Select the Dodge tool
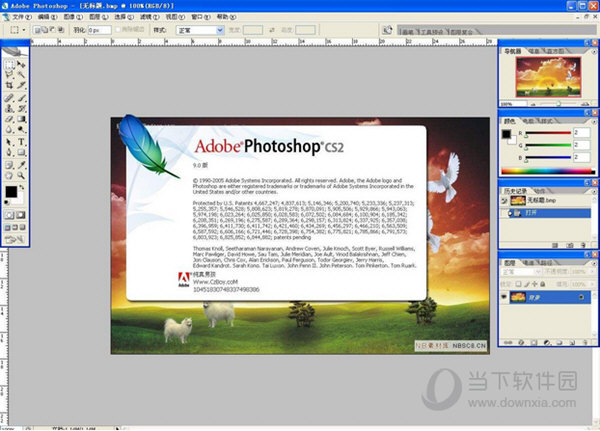The width and height of the screenshot is (600, 431). coord(21,130)
